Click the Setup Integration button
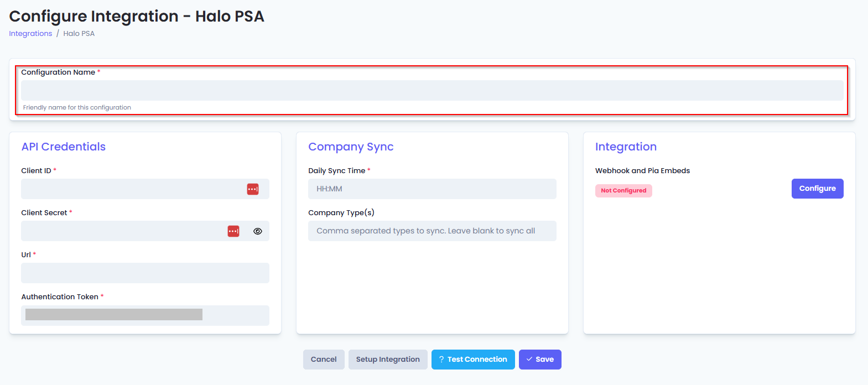Image resolution: width=868 pixels, height=385 pixels. pyautogui.click(x=387, y=360)
